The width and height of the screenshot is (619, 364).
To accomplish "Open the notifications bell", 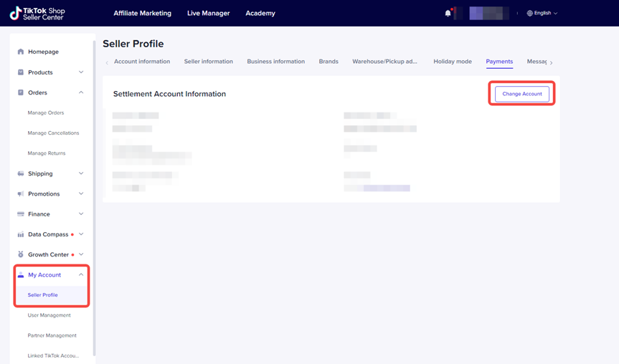I will (448, 13).
